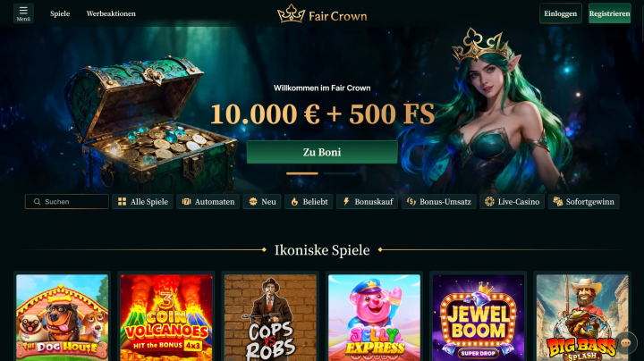Open the Bonus-Umsatz category
The height and width of the screenshot is (361, 644).
438,202
